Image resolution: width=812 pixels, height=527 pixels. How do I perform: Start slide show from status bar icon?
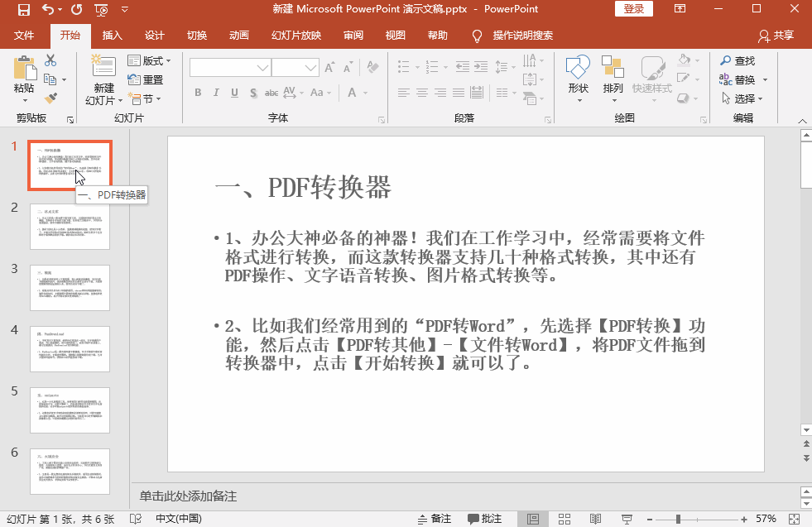627,518
